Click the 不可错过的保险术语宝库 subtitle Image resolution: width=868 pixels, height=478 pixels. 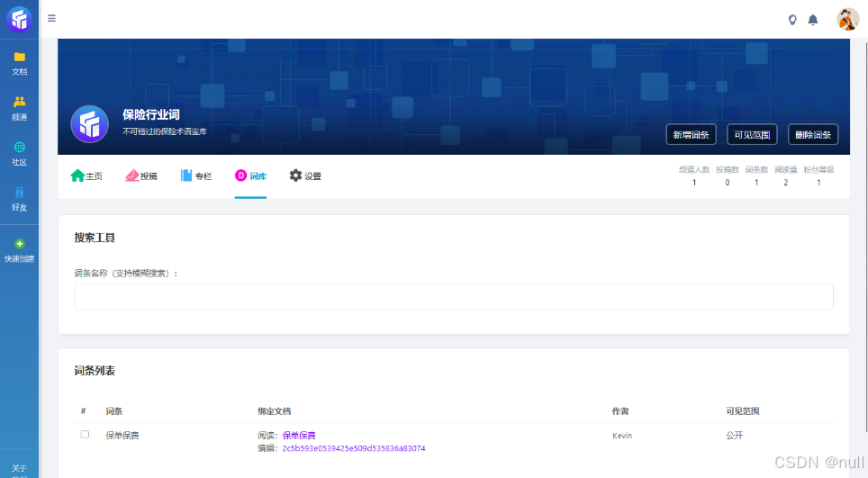[x=165, y=131]
